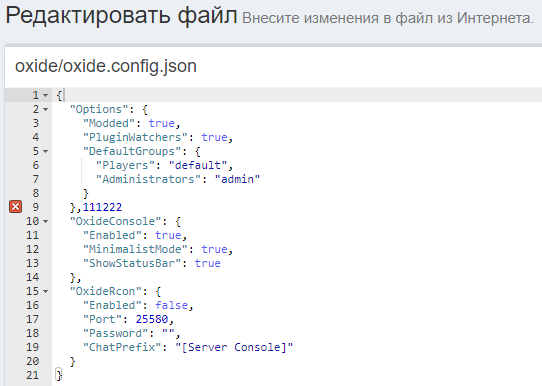Collapse the "OxideRcon" block fold arrow
542x386 pixels.
click(46, 291)
